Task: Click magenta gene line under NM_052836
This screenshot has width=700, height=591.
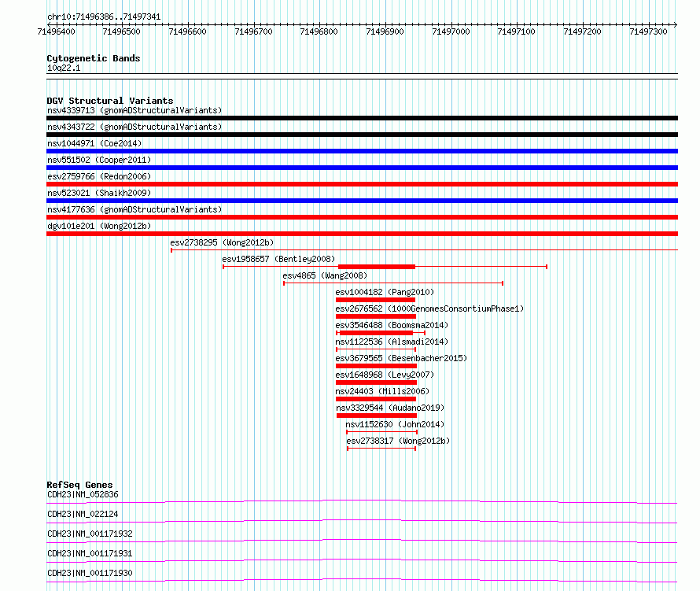Action: [362, 501]
